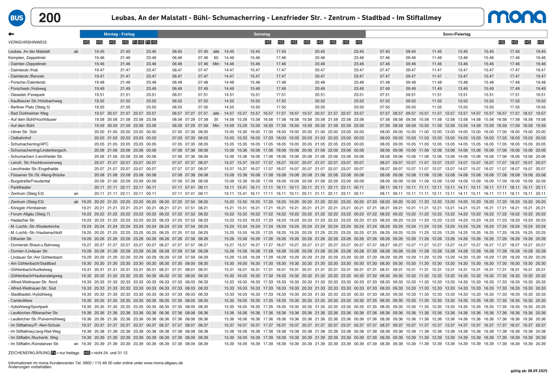Screen dimensions: 555x392
Task: Select the CamboMare stop
Action: click(x=20, y=301)
